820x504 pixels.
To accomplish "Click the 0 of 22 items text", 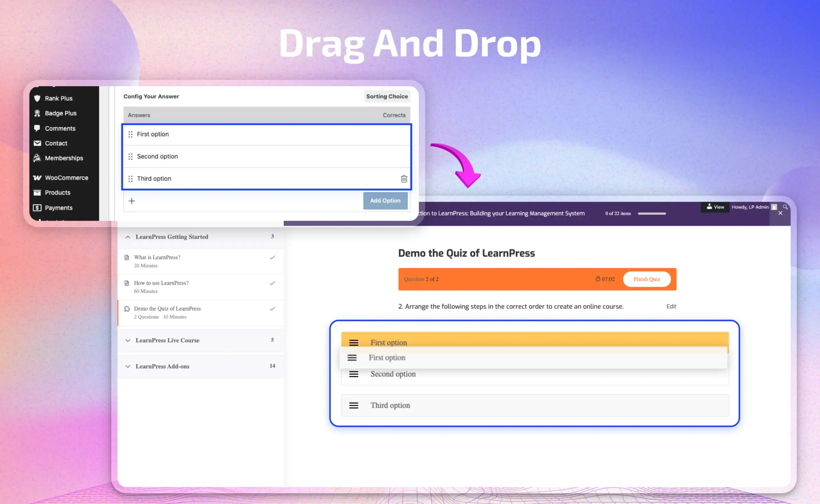I will click(x=618, y=213).
